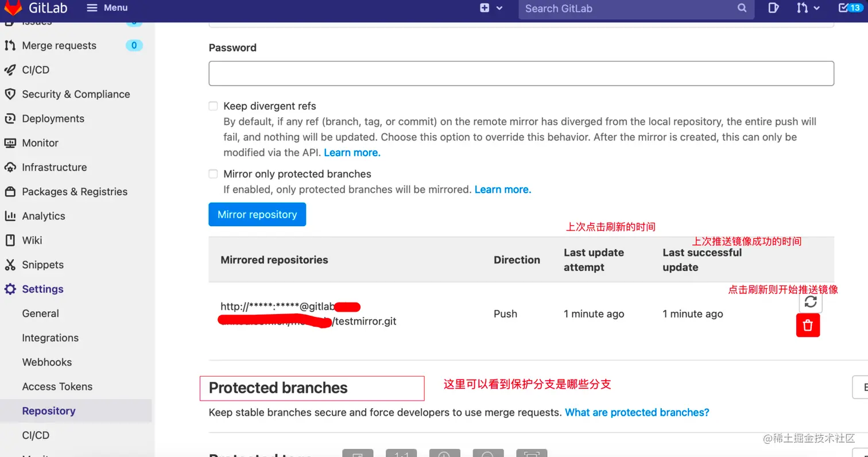Image resolution: width=868 pixels, height=457 pixels.
Task: Click the Monitor screen icon
Action: click(x=10, y=143)
